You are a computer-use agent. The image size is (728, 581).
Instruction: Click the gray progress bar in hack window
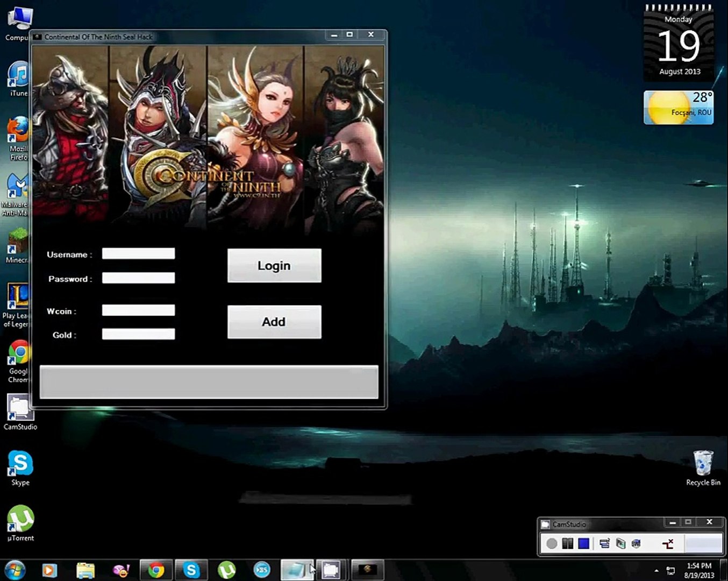coord(209,382)
